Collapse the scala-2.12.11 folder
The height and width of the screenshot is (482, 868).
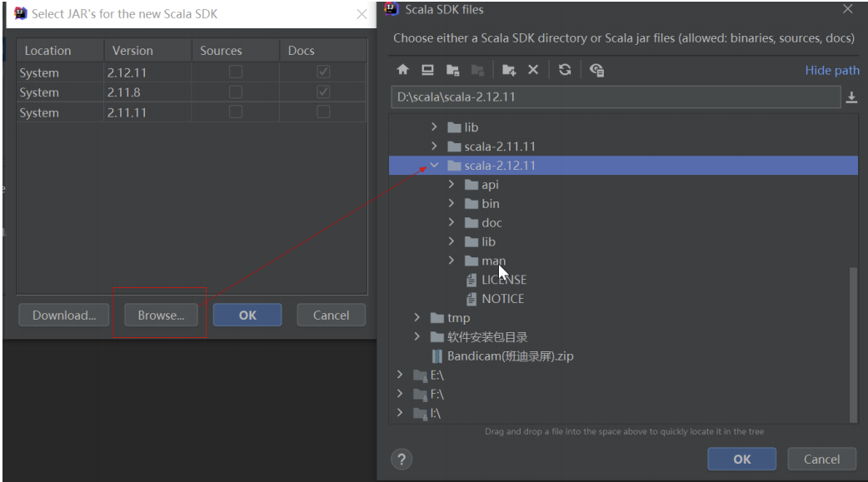tap(433, 165)
